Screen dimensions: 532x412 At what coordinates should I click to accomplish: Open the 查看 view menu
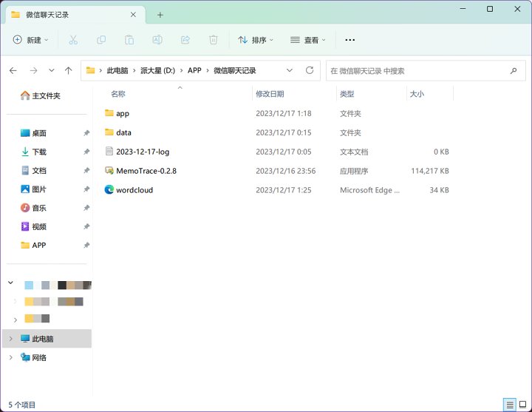click(308, 40)
